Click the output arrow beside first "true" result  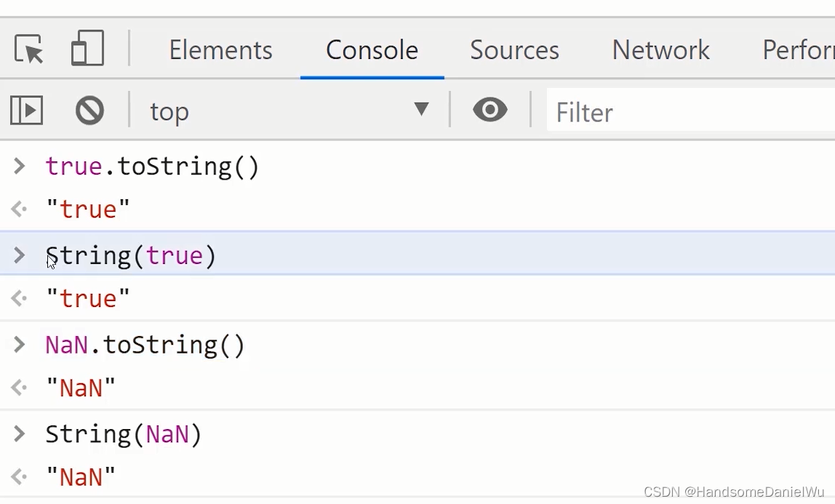point(20,210)
